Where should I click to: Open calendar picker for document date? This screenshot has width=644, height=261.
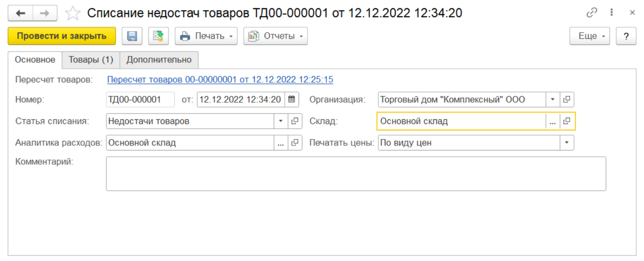pyautogui.click(x=292, y=100)
